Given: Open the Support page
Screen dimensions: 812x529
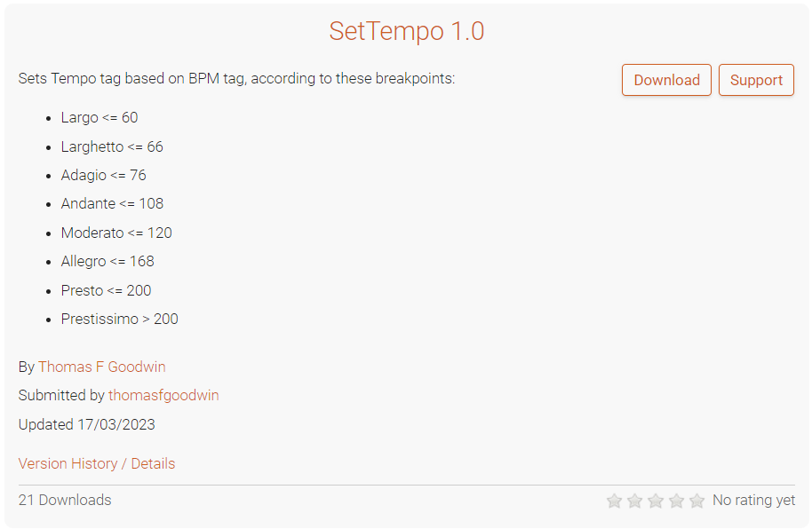Looking at the screenshot, I should click(x=756, y=80).
